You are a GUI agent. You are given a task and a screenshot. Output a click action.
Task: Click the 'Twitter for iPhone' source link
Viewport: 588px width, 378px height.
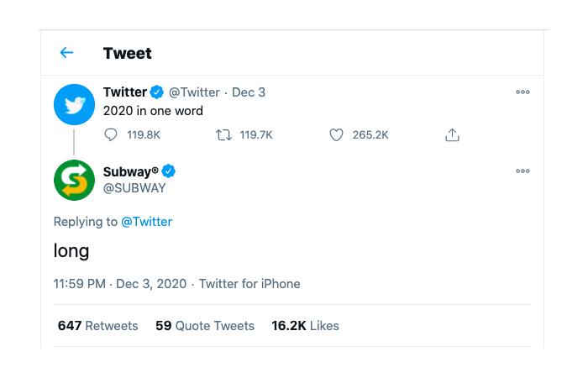(249, 284)
